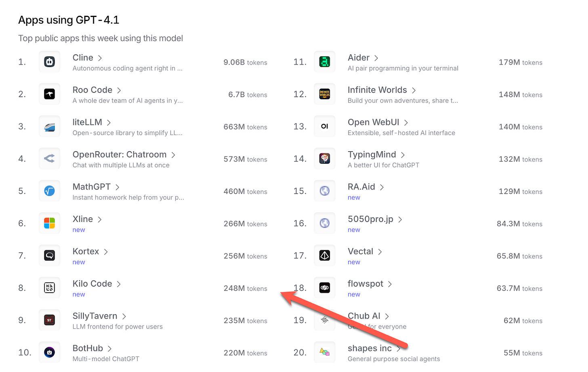Click 'Autonomous coding agent right in' description
This screenshot has width=588, height=372.
tap(128, 68)
